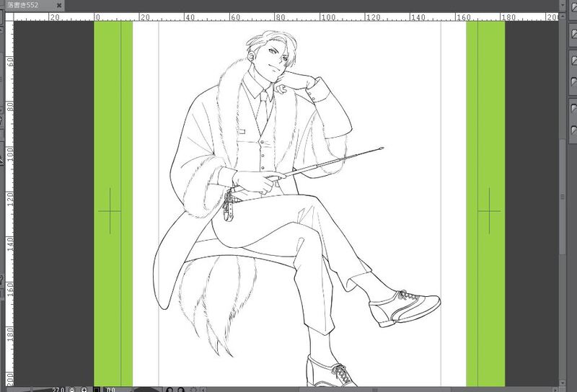Viewport: 577px width, 392px height.
Task: Click the zoom in plus button
Action: (x=84, y=389)
